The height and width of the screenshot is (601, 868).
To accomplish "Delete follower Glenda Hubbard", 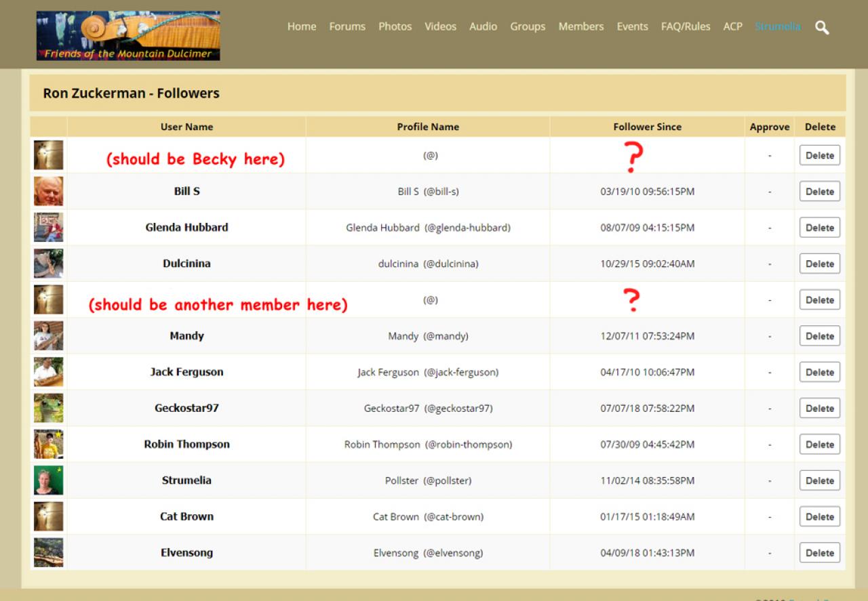I will [x=820, y=228].
